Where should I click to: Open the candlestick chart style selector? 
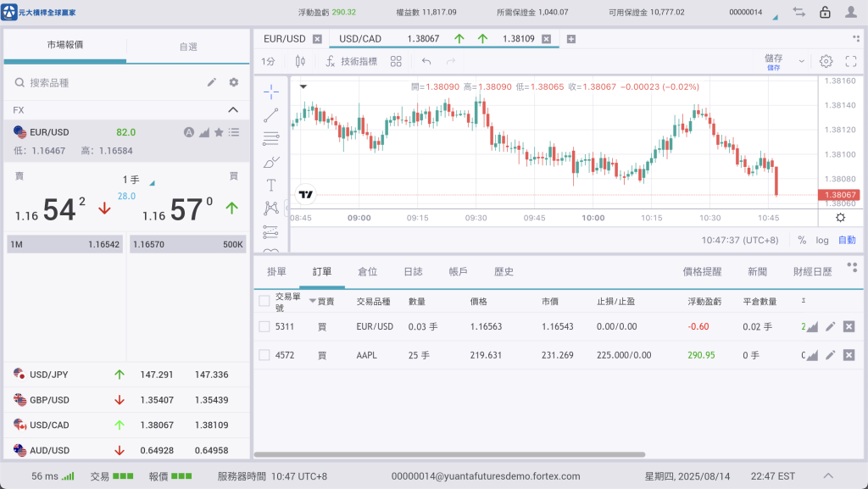coord(300,61)
